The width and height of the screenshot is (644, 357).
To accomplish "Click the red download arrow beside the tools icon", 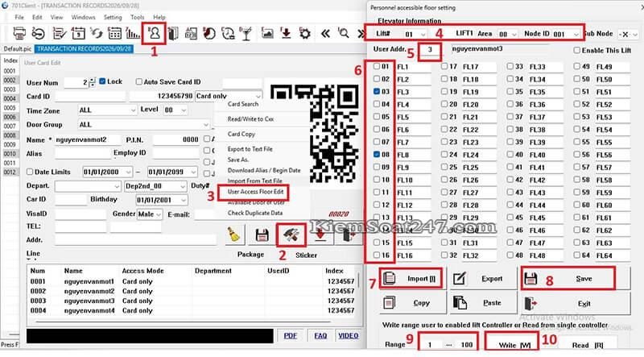I will click(x=320, y=235).
